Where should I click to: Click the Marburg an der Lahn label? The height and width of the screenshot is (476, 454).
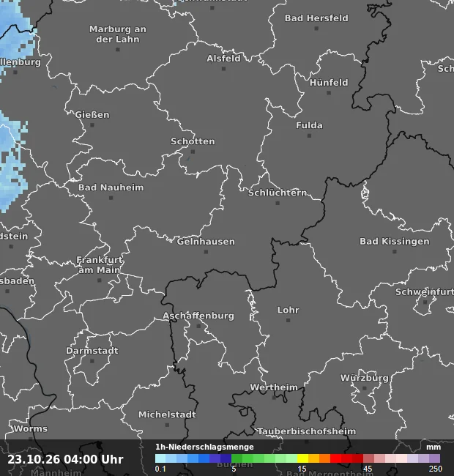(118, 34)
